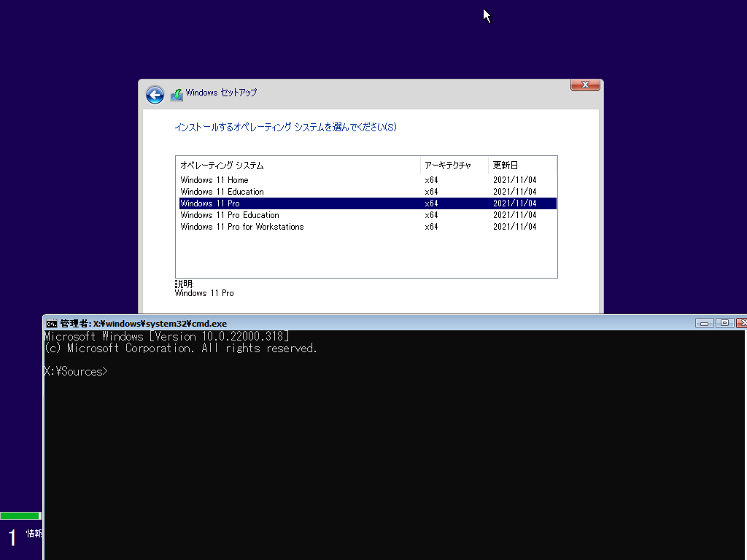Viewport: 747px width, 560px height.
Task: Click the cmd.exe title bar icon
Action: coord(52,324)
